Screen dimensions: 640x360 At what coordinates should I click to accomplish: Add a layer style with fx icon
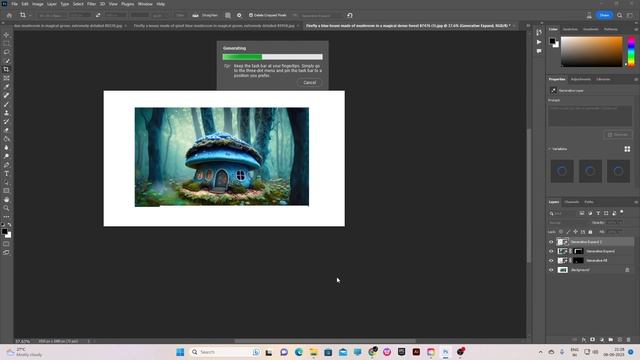pos(584,340)
